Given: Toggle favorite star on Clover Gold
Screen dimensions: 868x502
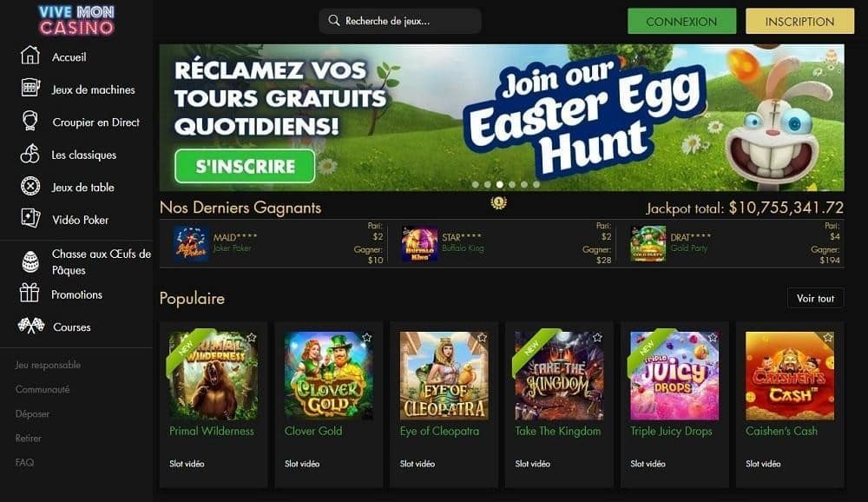Looking at the screenshot, I should point(366,338).
